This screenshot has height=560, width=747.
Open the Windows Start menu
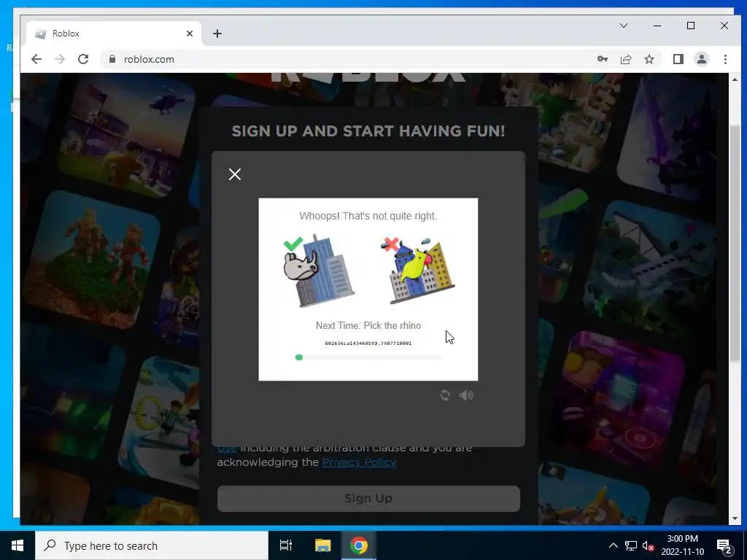(18, 545)
